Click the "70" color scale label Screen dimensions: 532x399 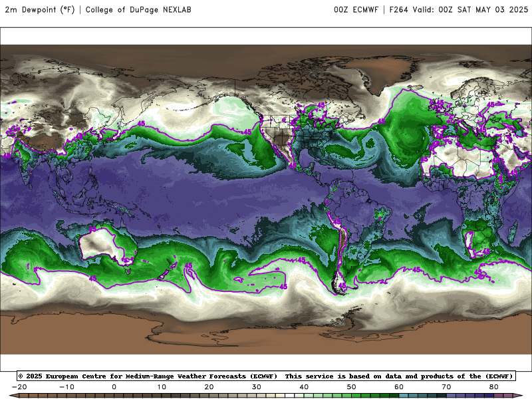tap(446, 387)
